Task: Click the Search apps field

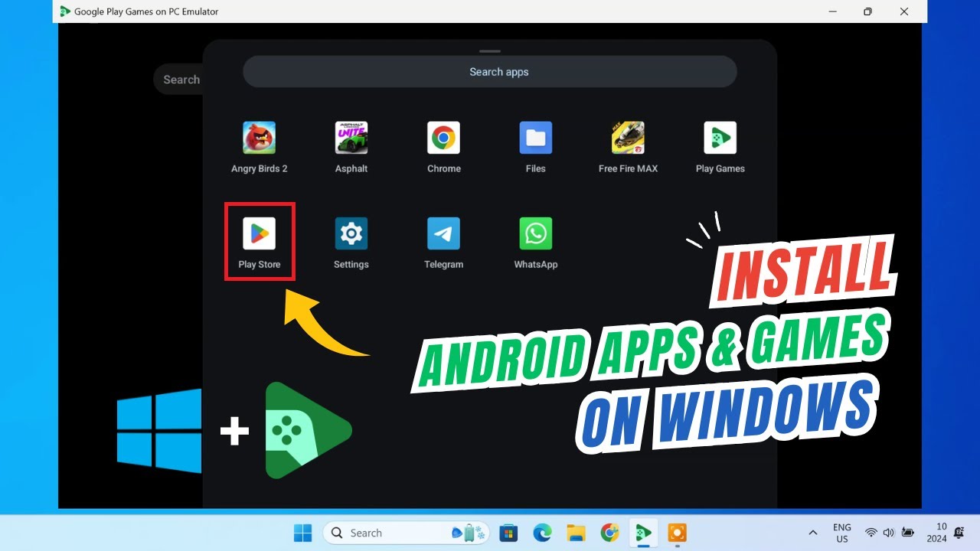Action: coord(490,72)
